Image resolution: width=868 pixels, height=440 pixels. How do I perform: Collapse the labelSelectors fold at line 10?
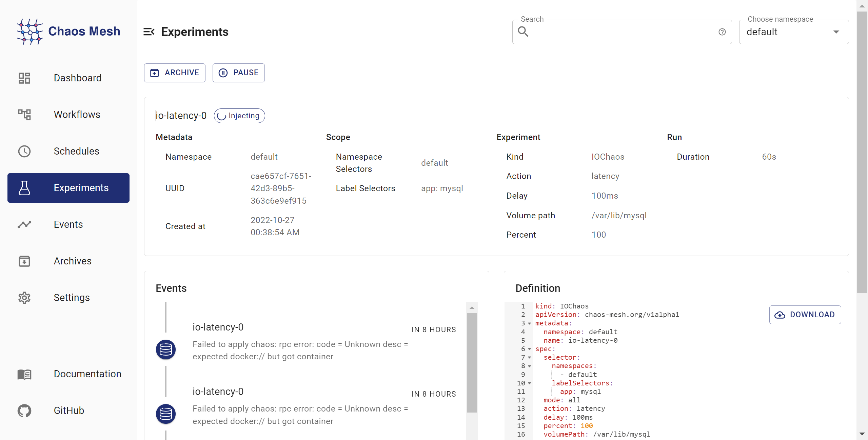coord(529,383)
